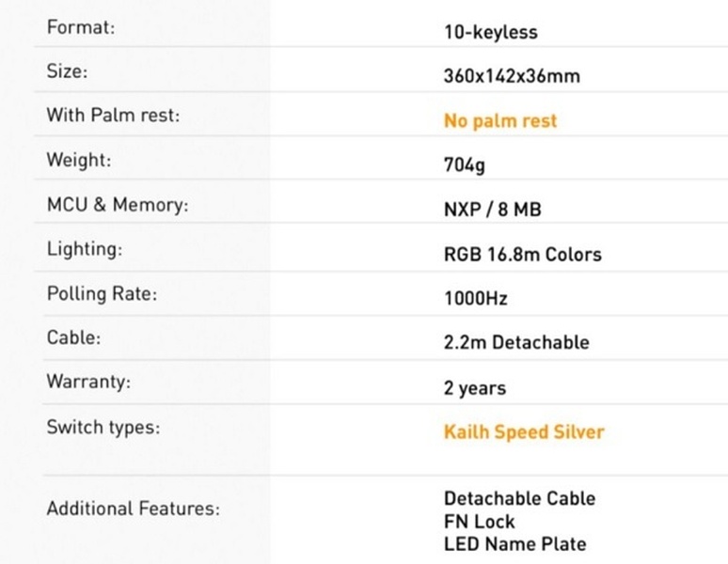Click the 'Switch types:' label
The height and width of the screenshot is (564, 728).
point(103,427)
